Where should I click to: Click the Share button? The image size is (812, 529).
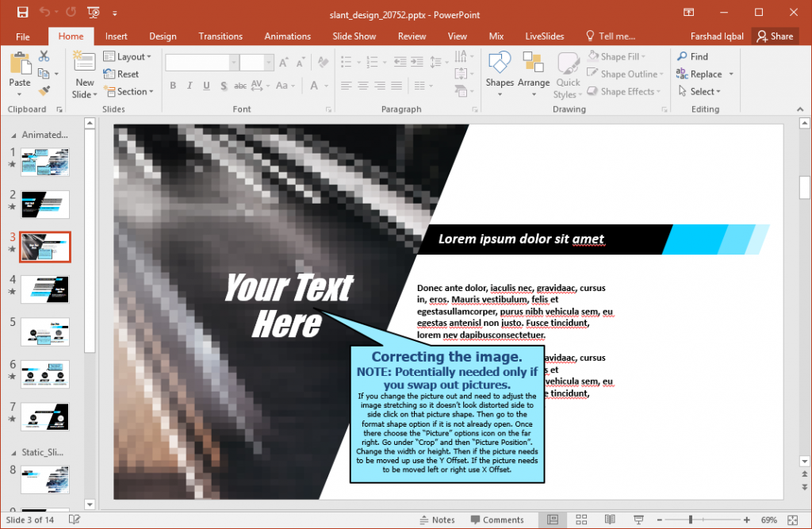(x=775, y=36)
